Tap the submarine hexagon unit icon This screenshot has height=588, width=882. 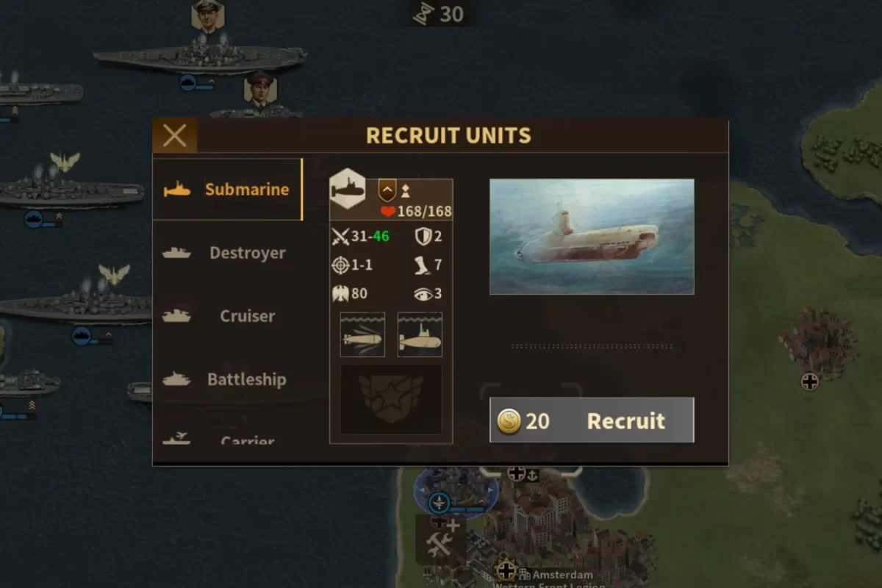coord(348,189)
